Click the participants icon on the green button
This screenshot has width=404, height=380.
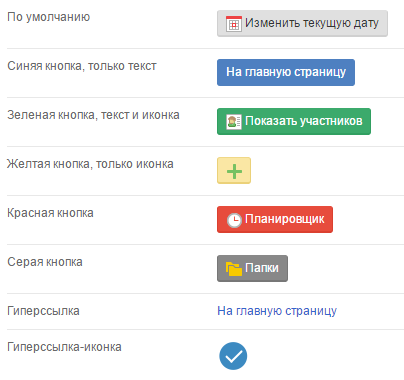(x=234, y=122)
